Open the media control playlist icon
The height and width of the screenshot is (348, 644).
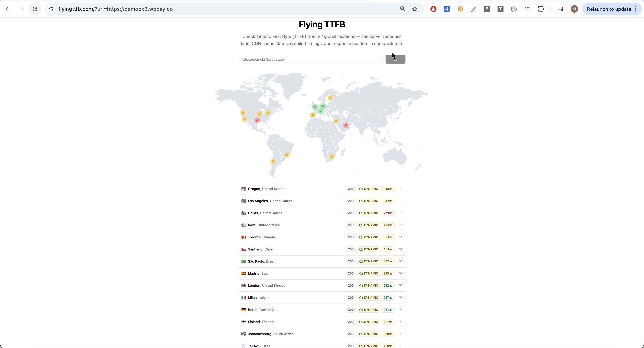pyautogui.click(x=561, y=9)
